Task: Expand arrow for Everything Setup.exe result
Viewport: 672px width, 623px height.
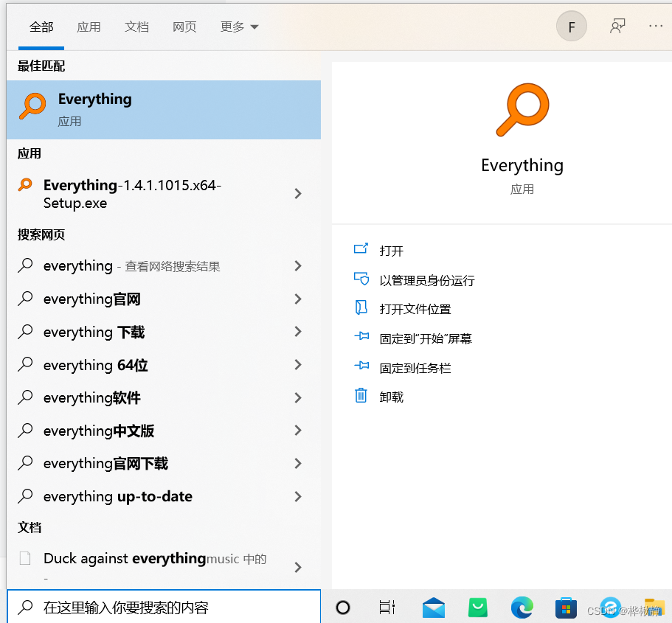Action: 298,194
